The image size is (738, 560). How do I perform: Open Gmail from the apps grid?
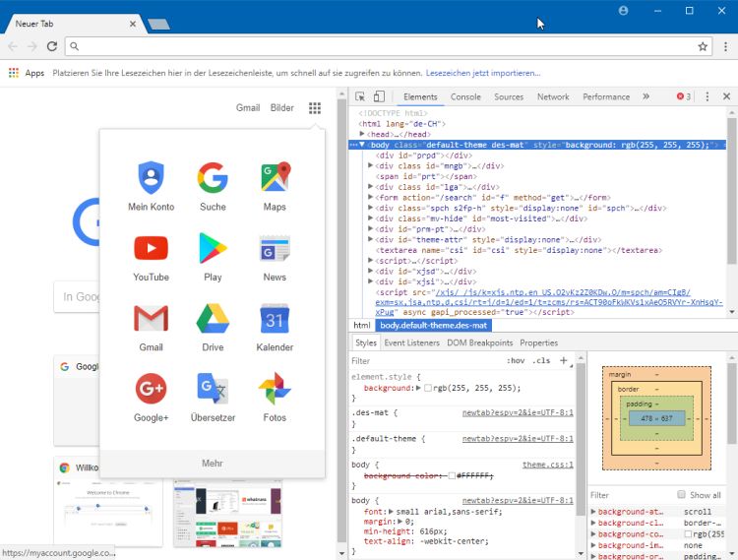pyautogui.click(x=151, y=327)
